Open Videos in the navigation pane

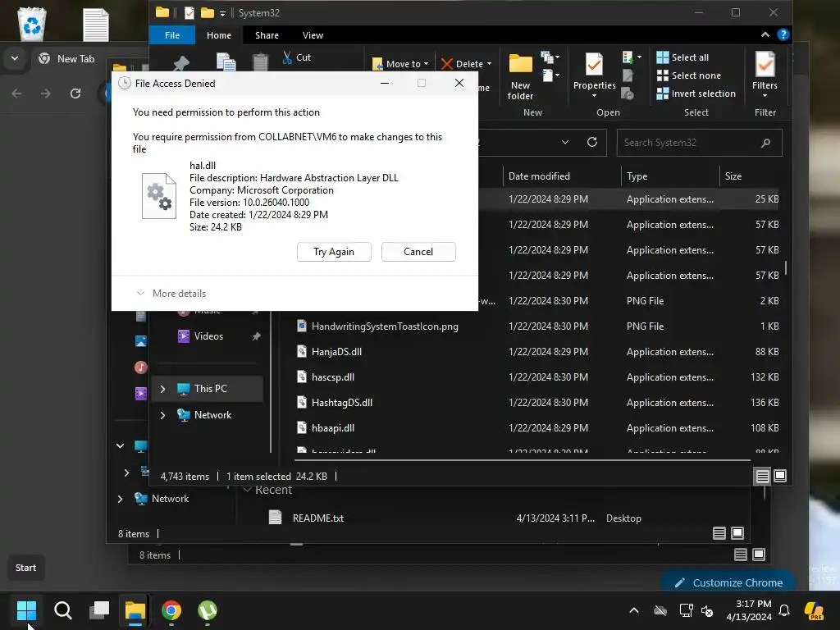pyautogui.click(x=208, y=336)
